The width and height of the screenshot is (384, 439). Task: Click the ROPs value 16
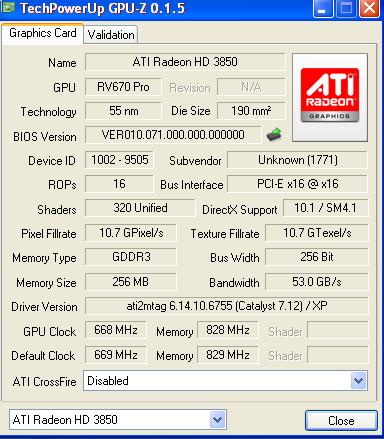point(119,184)
